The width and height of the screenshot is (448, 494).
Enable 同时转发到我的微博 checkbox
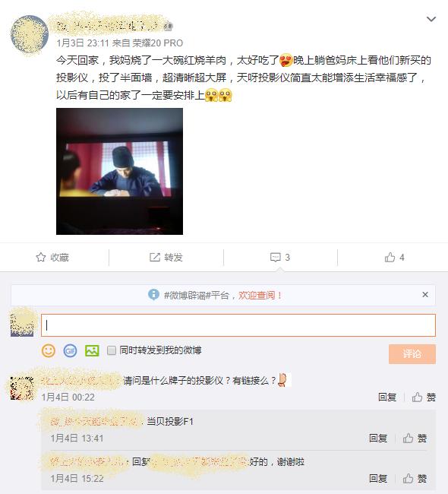[x=112, y=350]
